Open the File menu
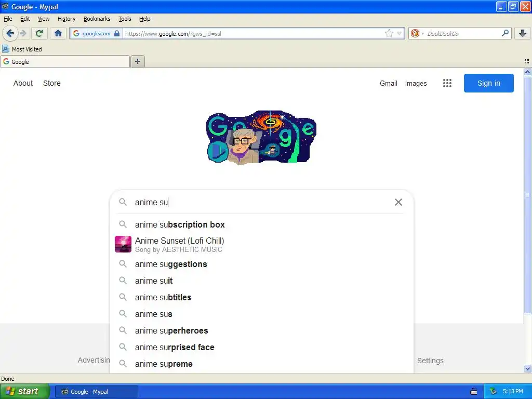 (8, 19)
